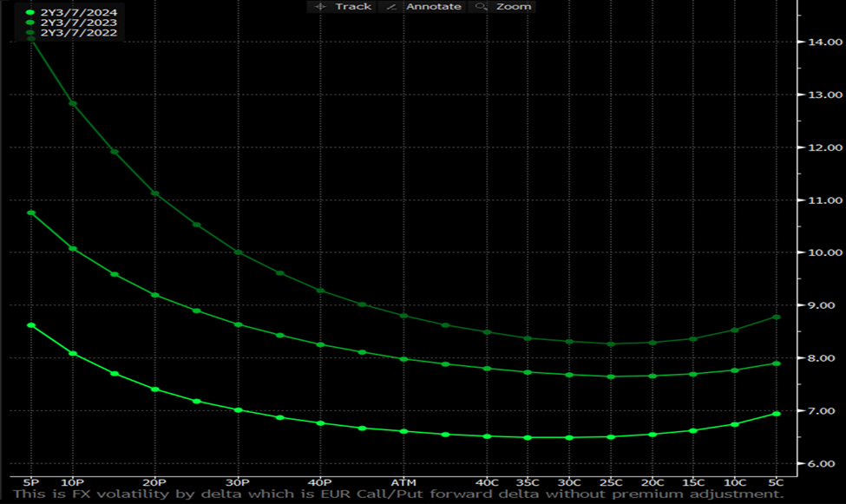Select the Track toolbar label
The width and height of the screenshot is (846, 504).
tap(353, 6)
